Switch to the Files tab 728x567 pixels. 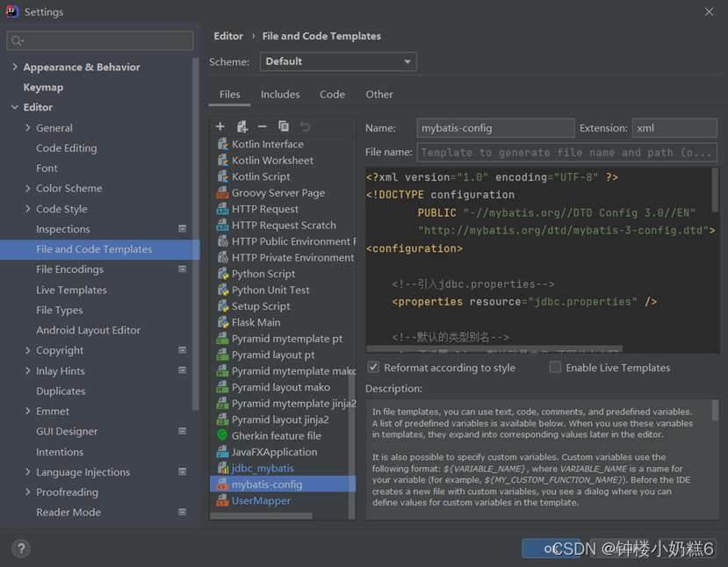[x=230, y=95]
